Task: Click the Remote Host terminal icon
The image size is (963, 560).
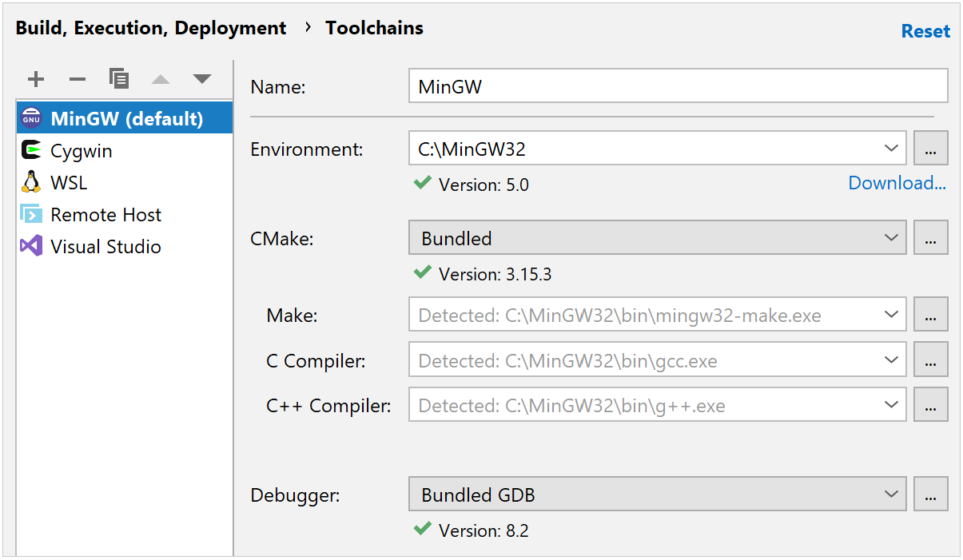Action: (31, 214)
